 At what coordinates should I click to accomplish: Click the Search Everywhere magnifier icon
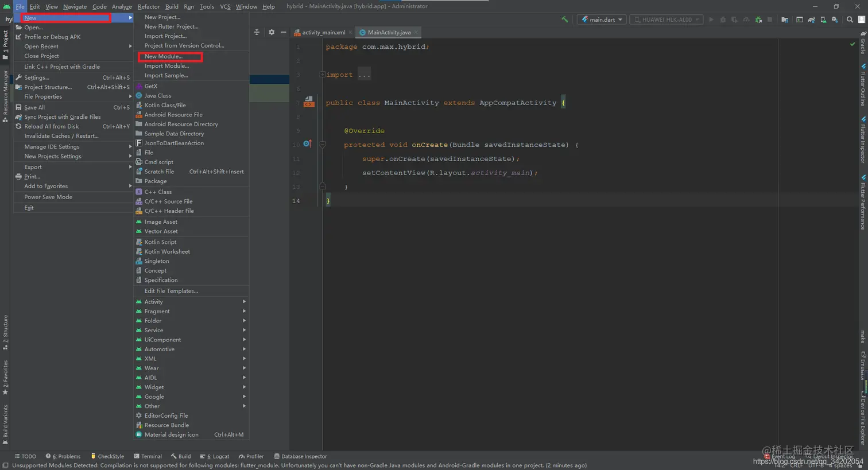point(850,20)
